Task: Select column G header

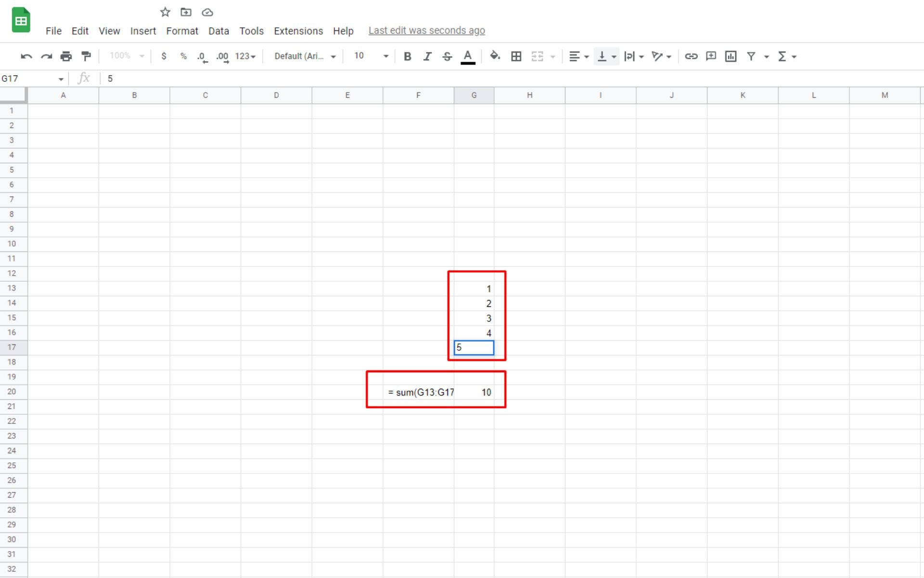Action: [474, 95]
